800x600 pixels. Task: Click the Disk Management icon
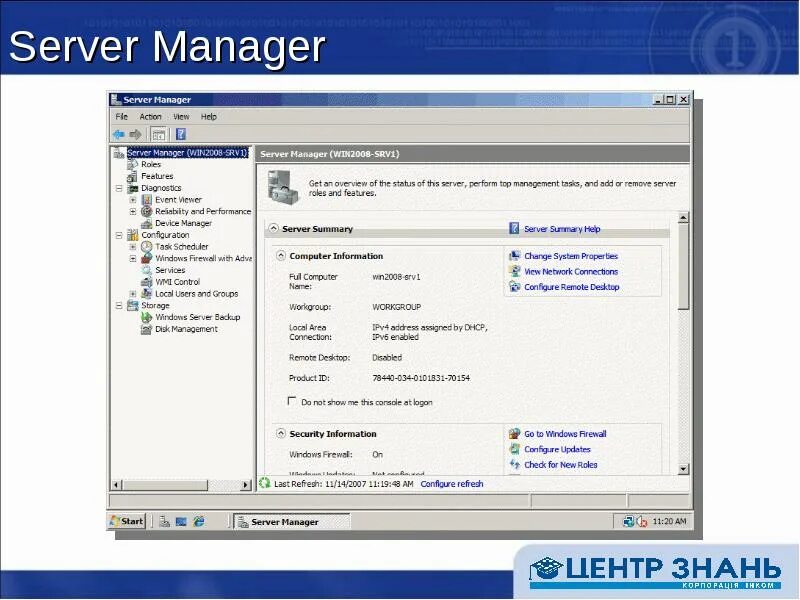[x=146, y=330]
